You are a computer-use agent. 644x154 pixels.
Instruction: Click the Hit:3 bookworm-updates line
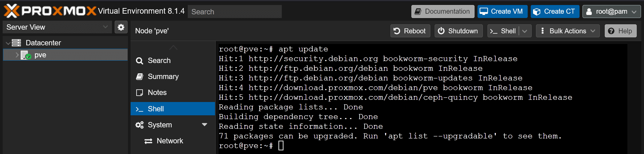coord(371,78)
